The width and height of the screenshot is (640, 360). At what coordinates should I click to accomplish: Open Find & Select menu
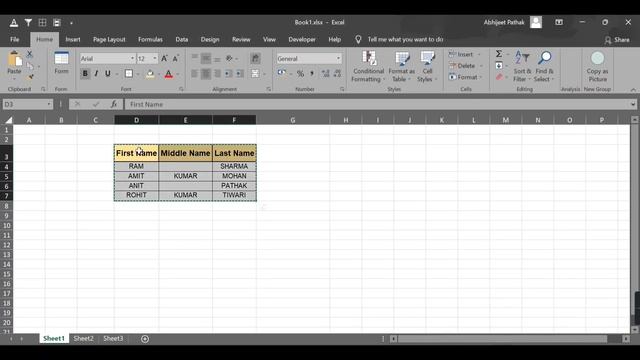[544, 67]
